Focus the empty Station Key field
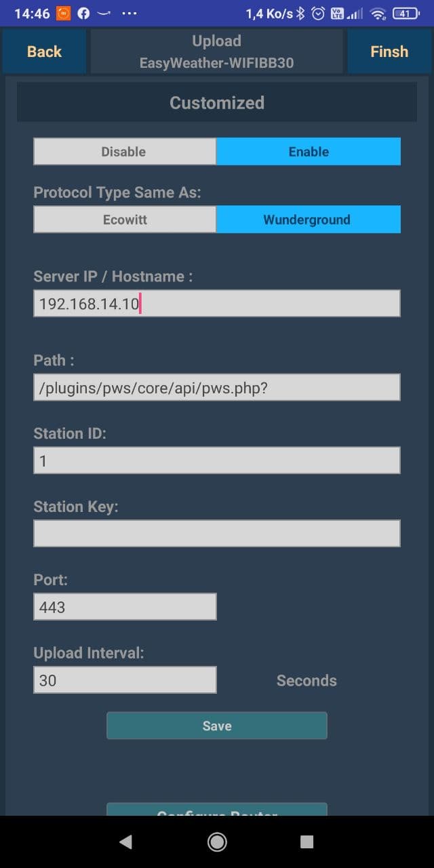Screen dimensions: 434x868 coord(217,534)
